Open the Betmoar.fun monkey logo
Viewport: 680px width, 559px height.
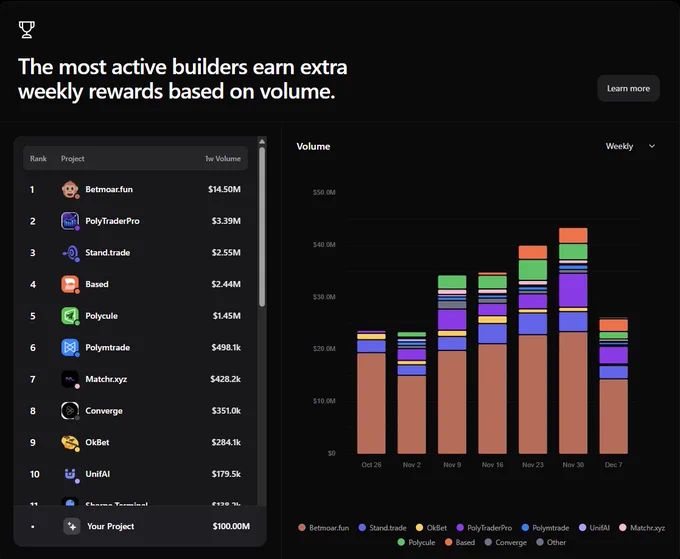[70, 190]
